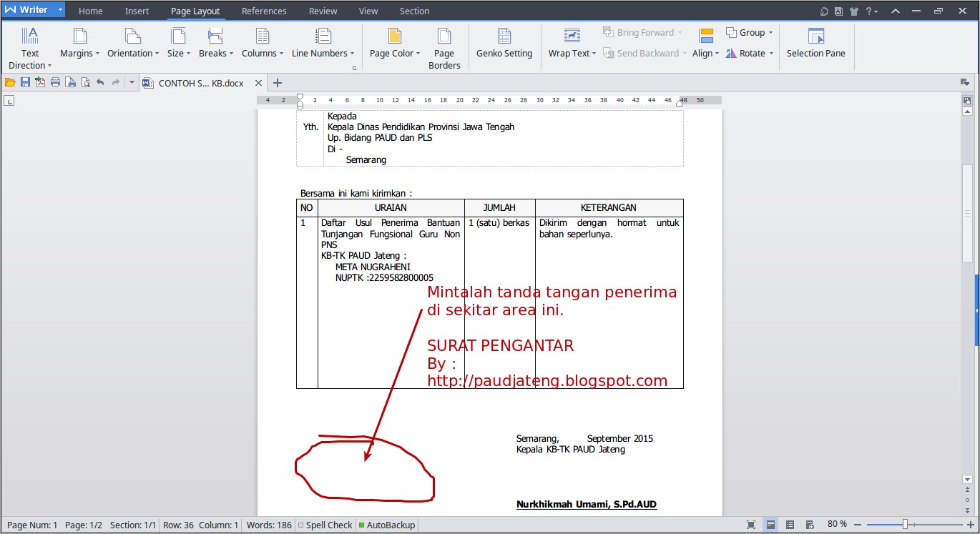Viewport: 980px width, 534px height.
Task: Switch to the Insert tab
Action: (x=137, y=11)
